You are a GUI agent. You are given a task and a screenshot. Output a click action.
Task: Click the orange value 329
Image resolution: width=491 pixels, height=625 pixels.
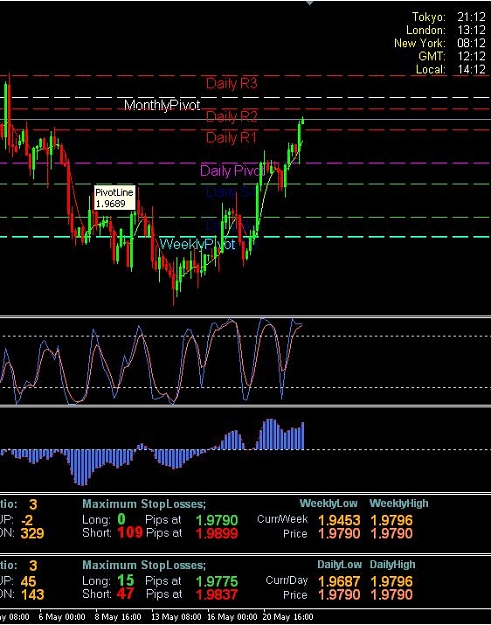click(x=32, y=534)
